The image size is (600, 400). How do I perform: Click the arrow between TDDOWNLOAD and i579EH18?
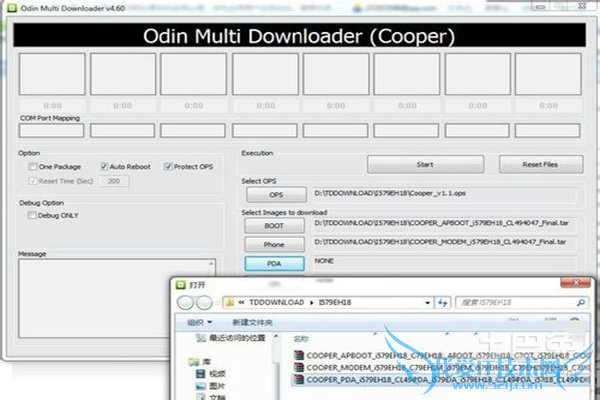311,303
